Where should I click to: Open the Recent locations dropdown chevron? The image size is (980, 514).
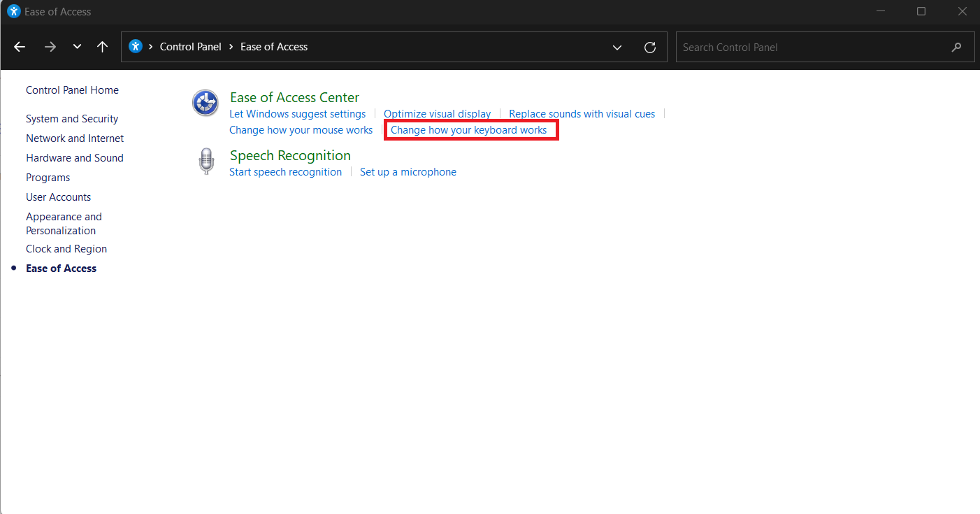coord(77,47)
